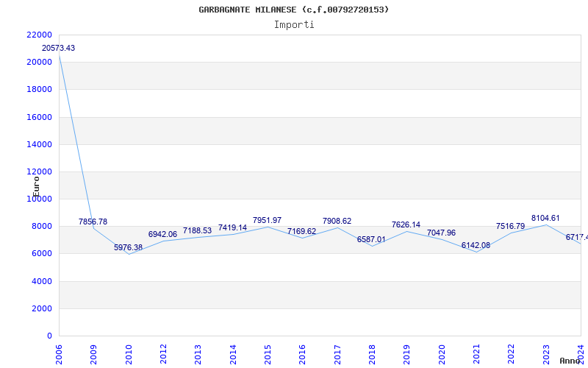Click the x-axis year 2017

point(337,355)
